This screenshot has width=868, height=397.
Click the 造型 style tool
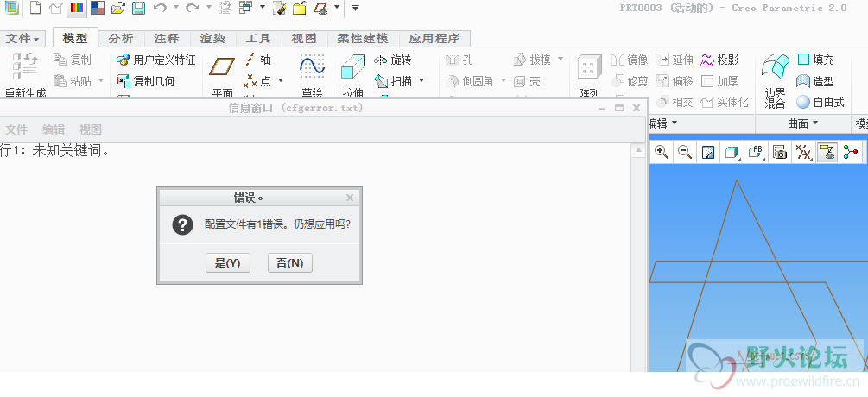click(x=816, y=81)
